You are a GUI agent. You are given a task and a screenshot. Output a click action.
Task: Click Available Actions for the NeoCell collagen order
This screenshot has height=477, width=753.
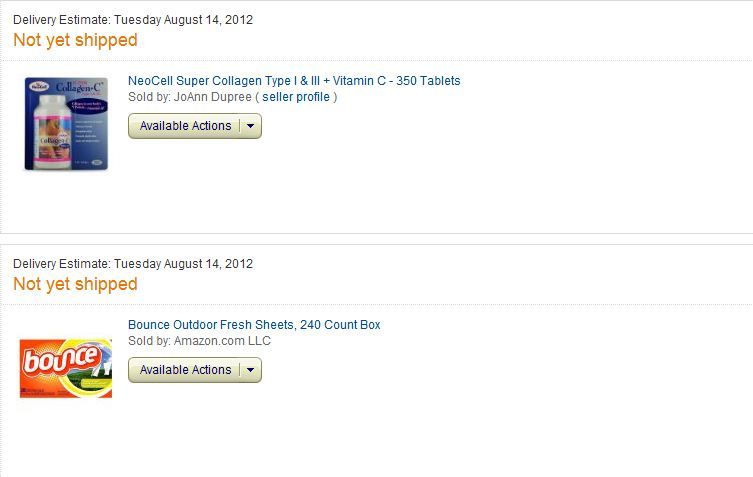point(185,126)
